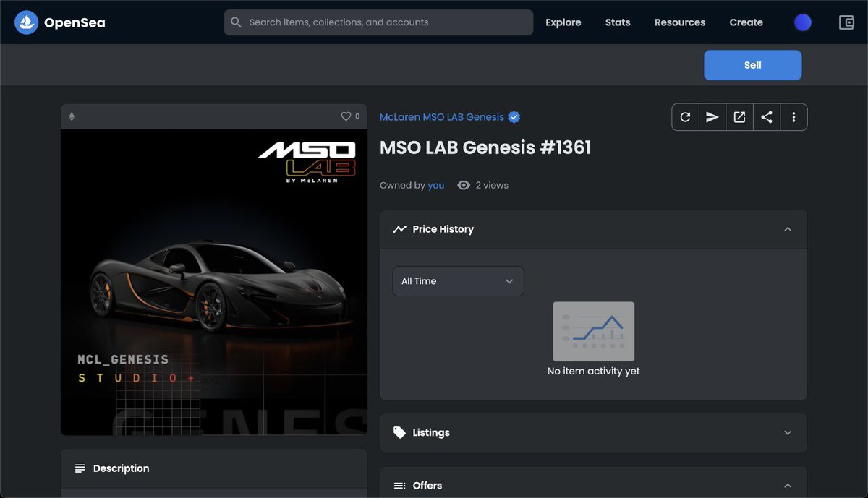Click the favorites count "0"
The image size is (868, 498).
[357, 116]
